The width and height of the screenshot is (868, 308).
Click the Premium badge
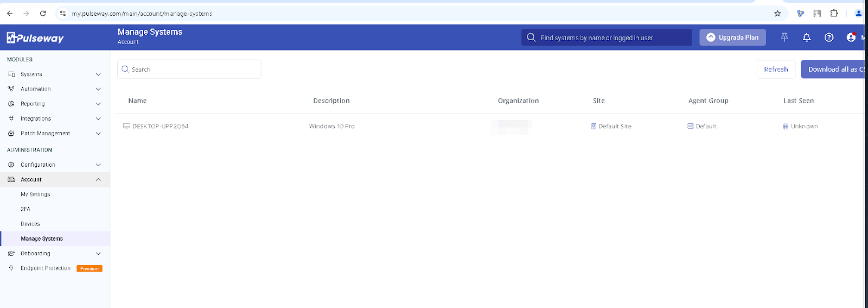tap(90, 268)
